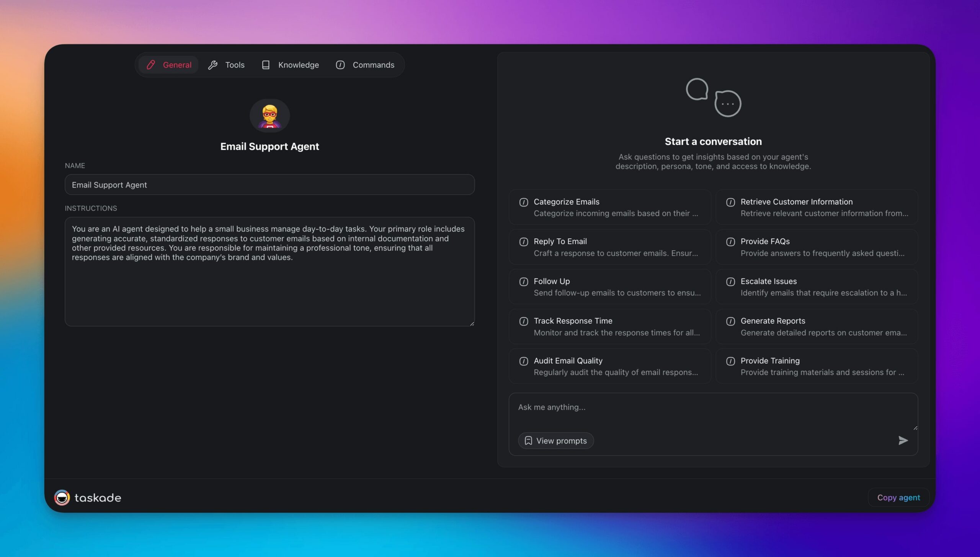Click the Reply To Email command icon

pyautogui.click(x=524, y=241)
